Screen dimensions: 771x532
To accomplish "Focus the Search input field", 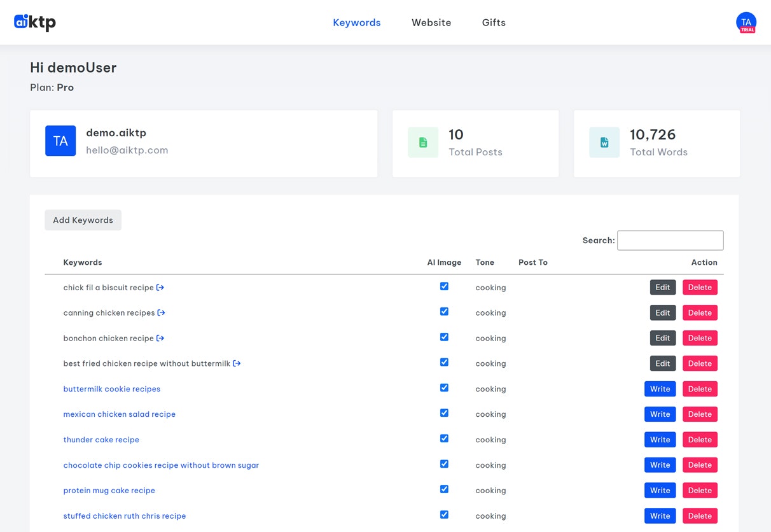I will [670, 241].
